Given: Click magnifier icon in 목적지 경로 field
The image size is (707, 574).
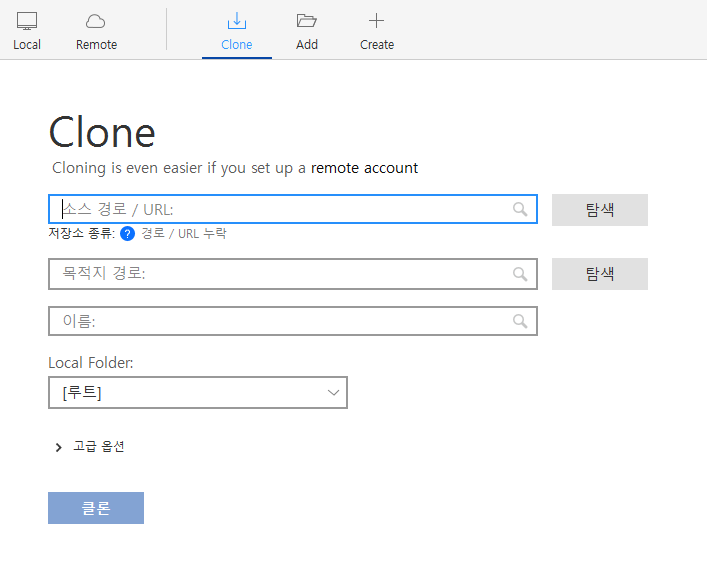Looking at the screenshot, I should pos(520,274).
